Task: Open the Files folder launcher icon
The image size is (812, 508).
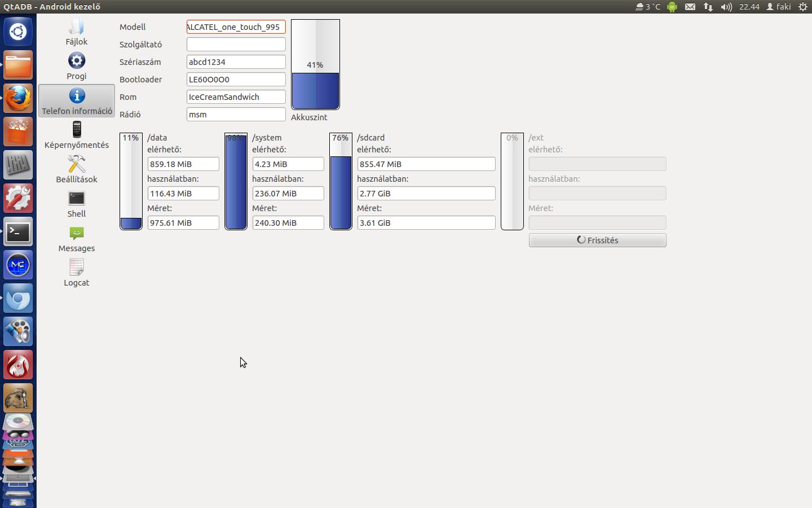Action: [18, 65]
